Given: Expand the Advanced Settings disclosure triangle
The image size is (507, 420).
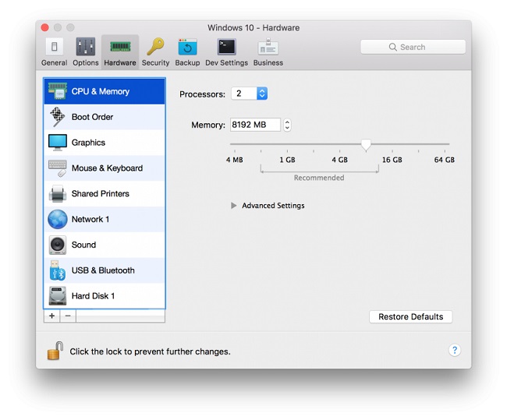Looking at the screenshot, I should [x=234, y=206].
